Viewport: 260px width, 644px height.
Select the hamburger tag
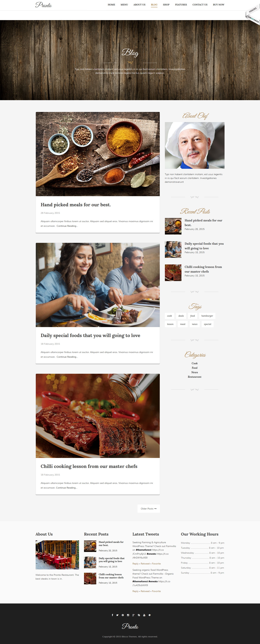[207, 316]
